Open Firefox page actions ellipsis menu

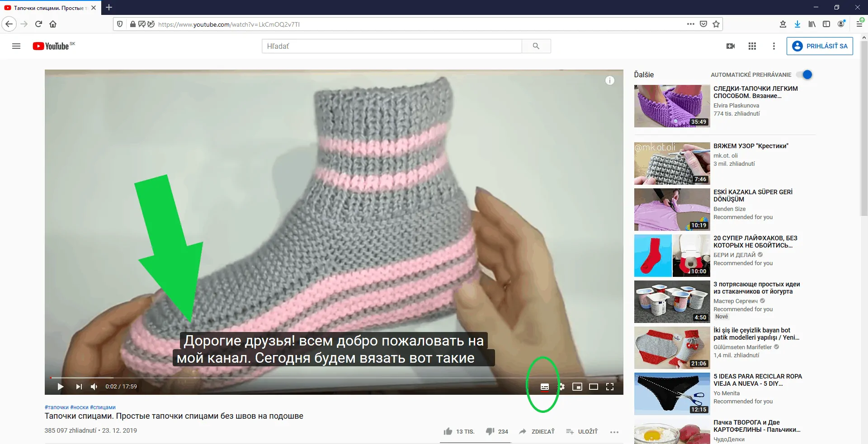pos(690,24)
